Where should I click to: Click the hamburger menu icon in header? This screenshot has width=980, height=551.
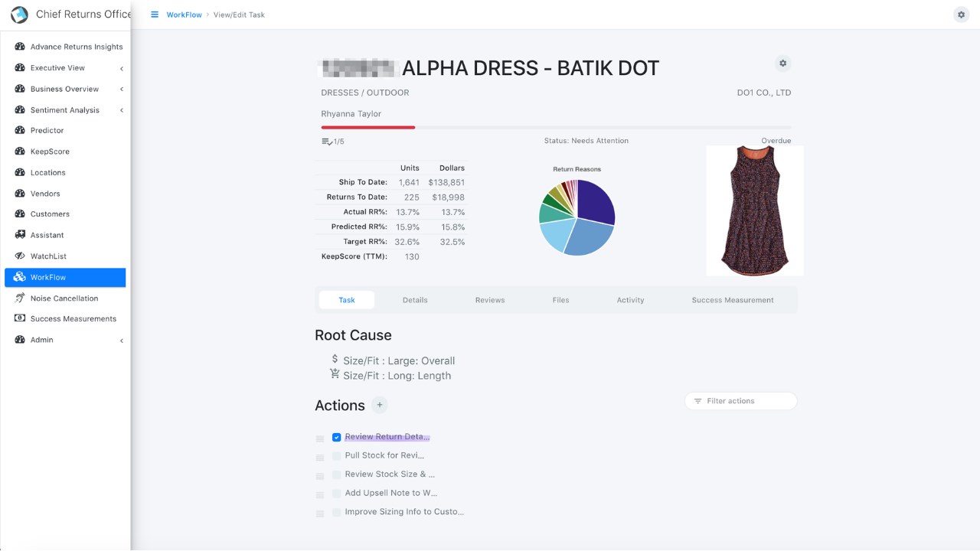tap(155, 15)
